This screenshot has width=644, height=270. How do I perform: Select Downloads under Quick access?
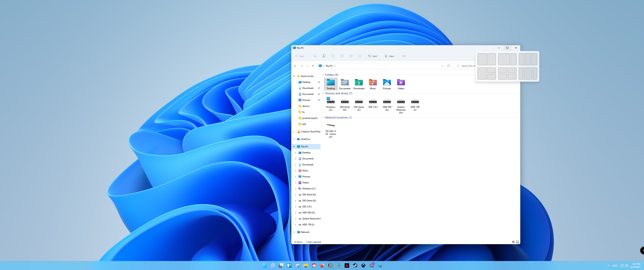click(x=308, y=88)
